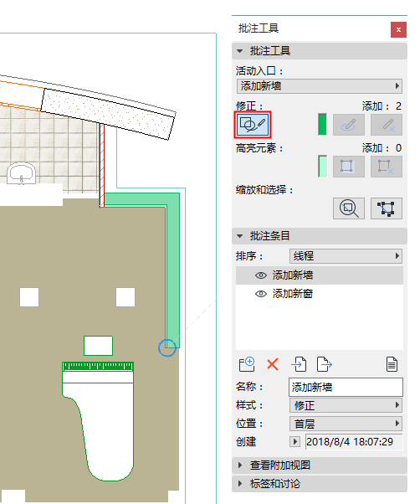Image resolution: width=420 pixels, height=504 pixels.
Task: Click the select markup elements icon
Action: 387,208
